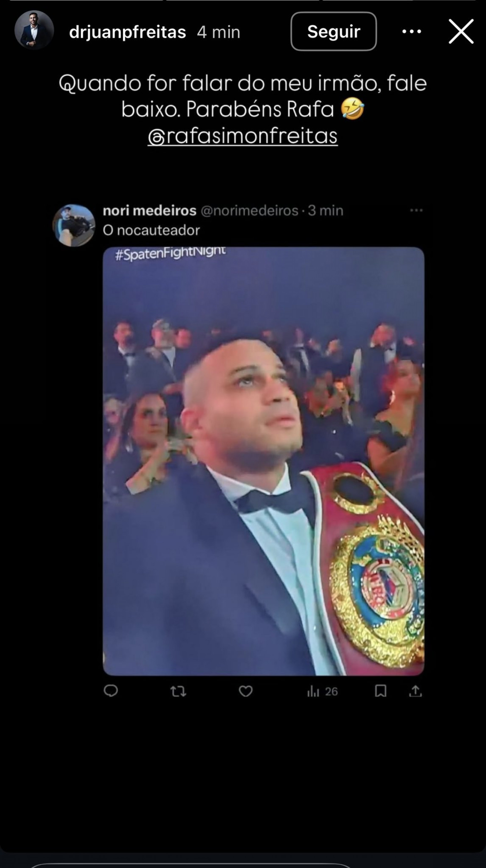Open the @rafasimonfreitas mention
This screenshot has width=486, height=868.
coord(242,136)
